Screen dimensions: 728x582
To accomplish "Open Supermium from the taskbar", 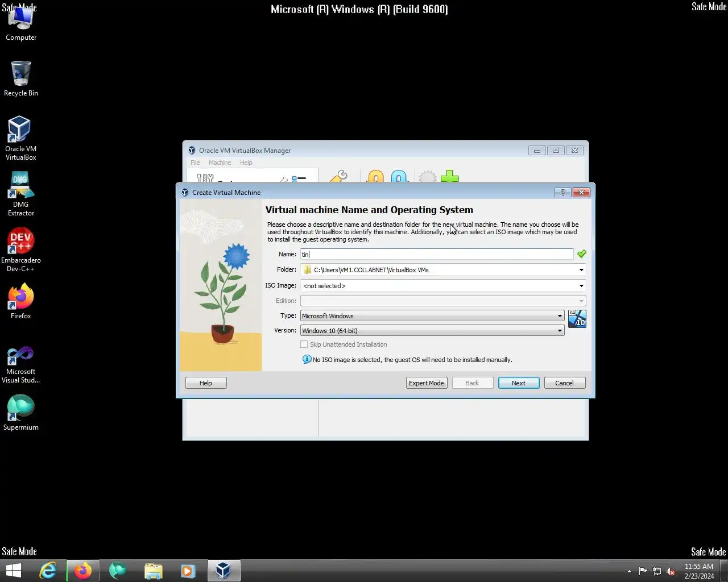I will point(118,571).
